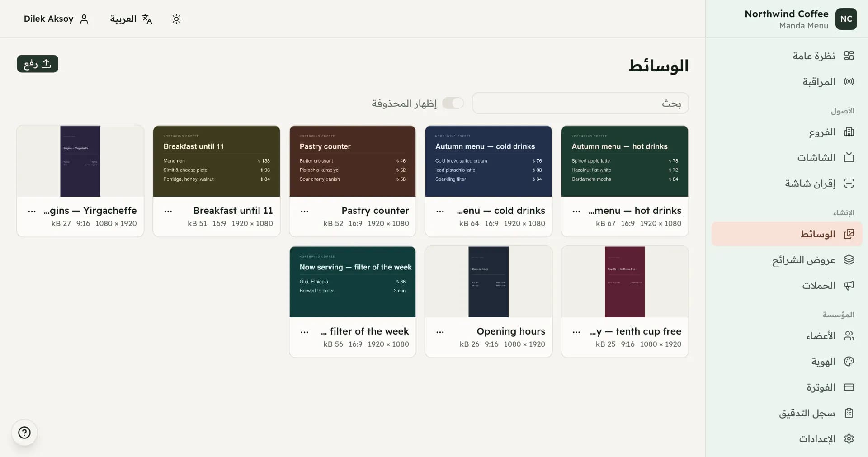
Task: Open Screens via the TV icon
Action: tap(849, 157)
